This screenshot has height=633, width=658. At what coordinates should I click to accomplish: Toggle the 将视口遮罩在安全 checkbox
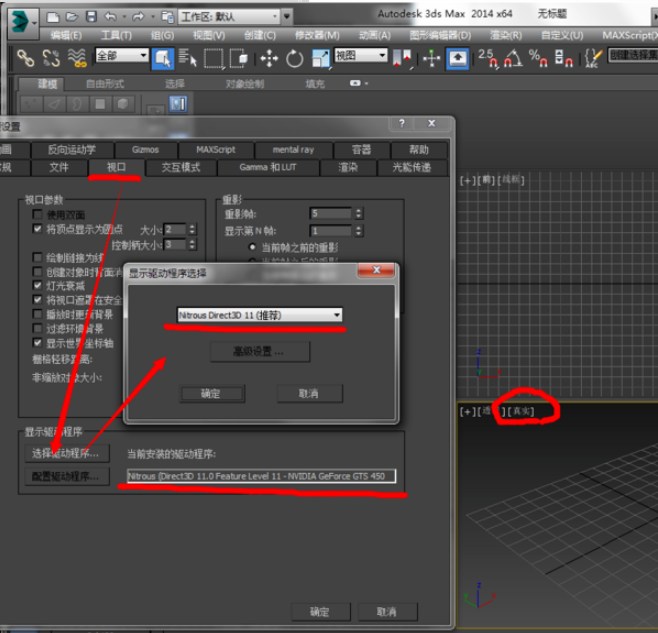point(37,300)
